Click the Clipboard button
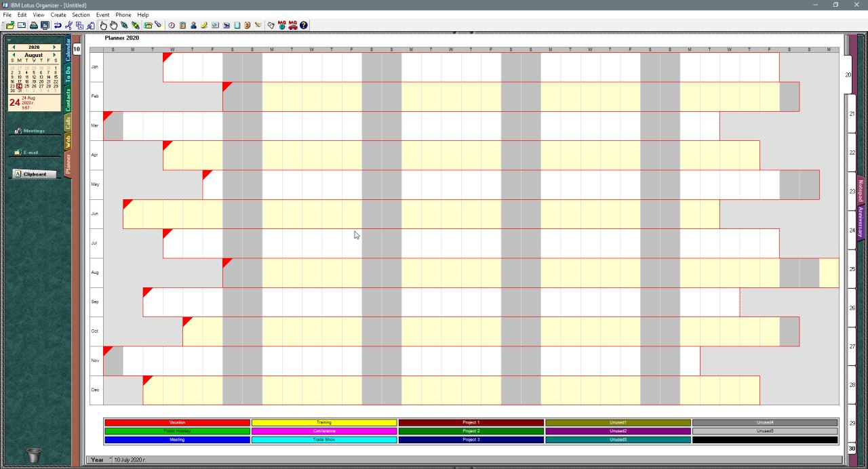The width and height of the screenshot is (868, 469). (35, 174)
